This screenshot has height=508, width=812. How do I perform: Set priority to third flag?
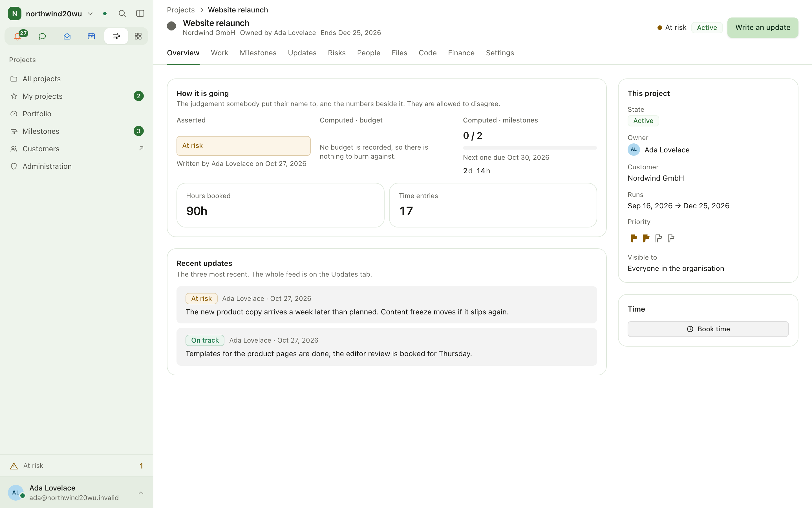658,238
